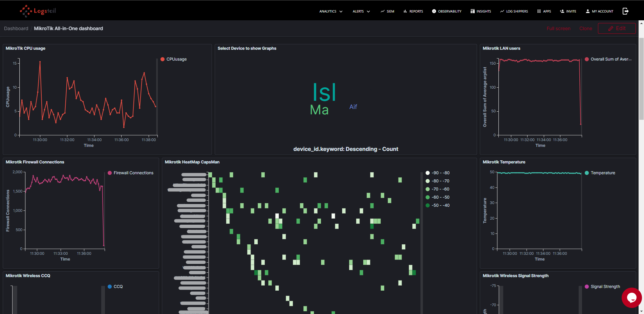The width and height of the screenshot is (644, 314).
Task: Click the Log Shippers line icon
Action: [x=502, y=11]
